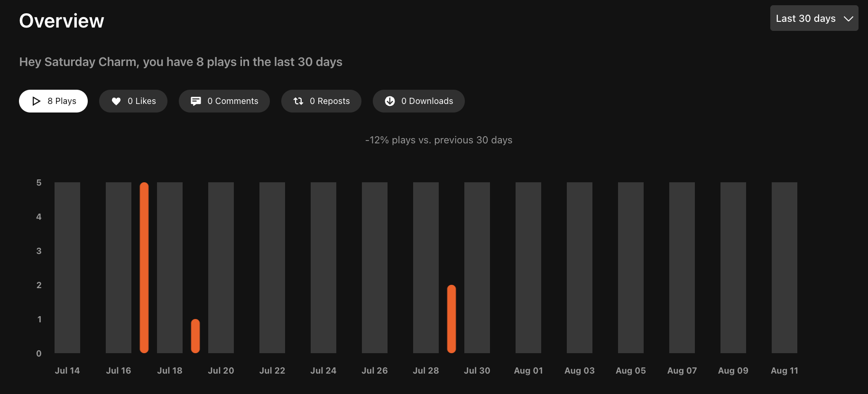Click the download circle icon
Screen dimensions: 868x394
390,101
